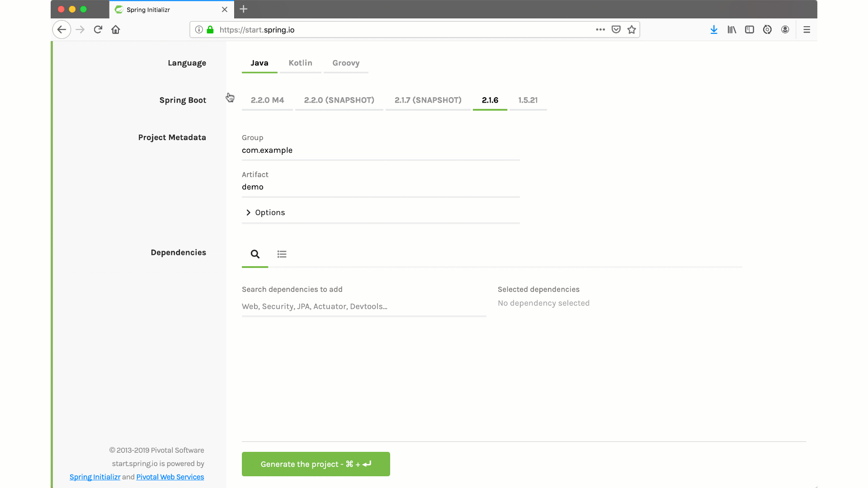868x488 pixels.
Task: Select Groovy as the language
Action: tap(346, 63)
